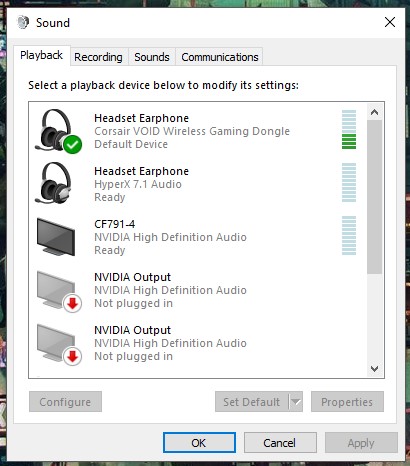Viewport: 410px width, 466px height.
Task: Click the Configure button
Action: click(65, 402)
